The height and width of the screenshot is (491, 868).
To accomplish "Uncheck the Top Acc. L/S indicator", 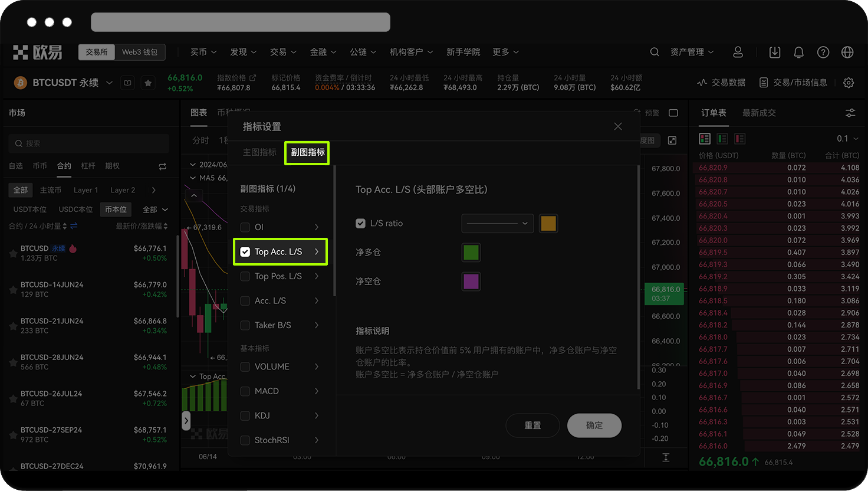I will (245, 251).
